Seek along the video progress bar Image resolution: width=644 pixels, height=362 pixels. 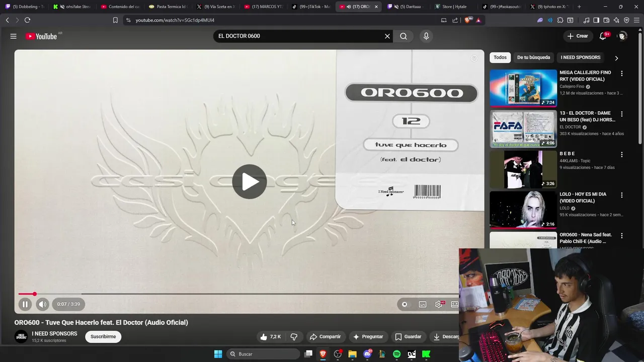point(238,294)
